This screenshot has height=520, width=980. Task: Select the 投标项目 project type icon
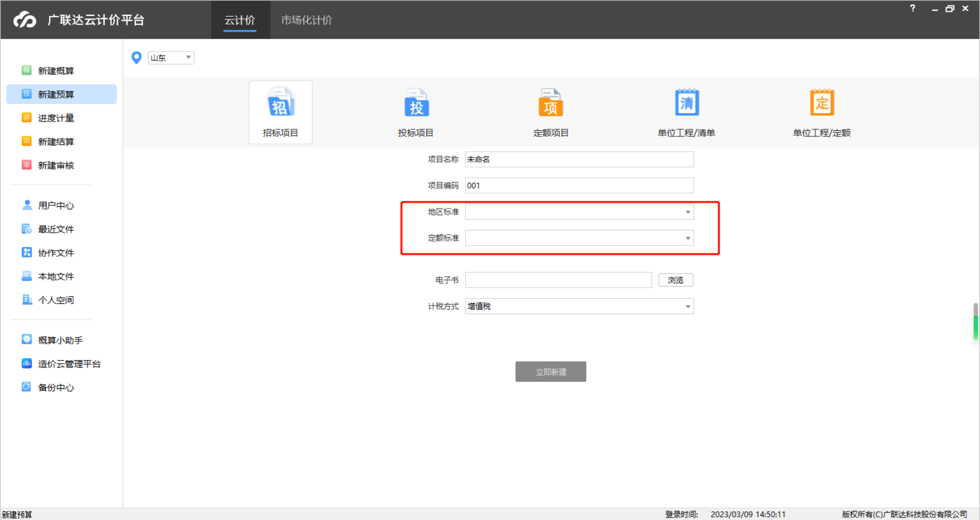coord(416,102)
